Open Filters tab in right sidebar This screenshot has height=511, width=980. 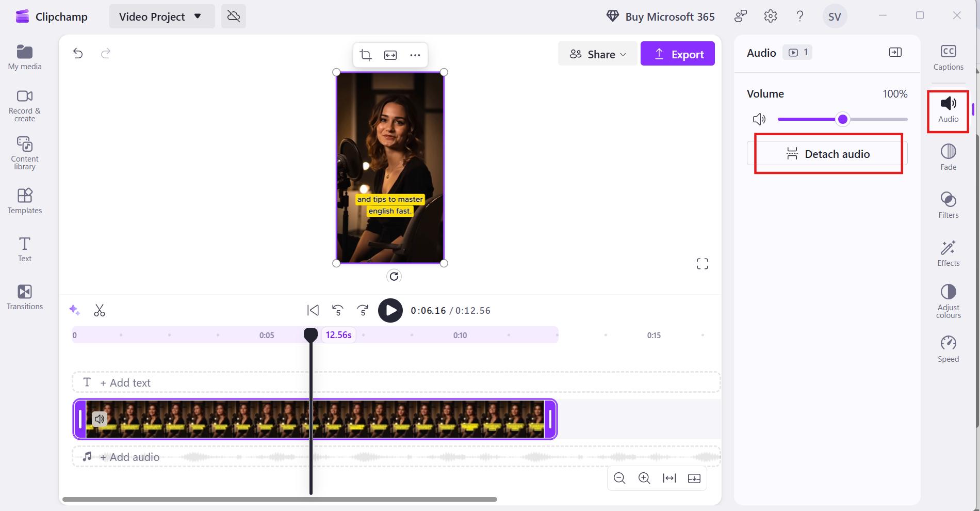948,205
